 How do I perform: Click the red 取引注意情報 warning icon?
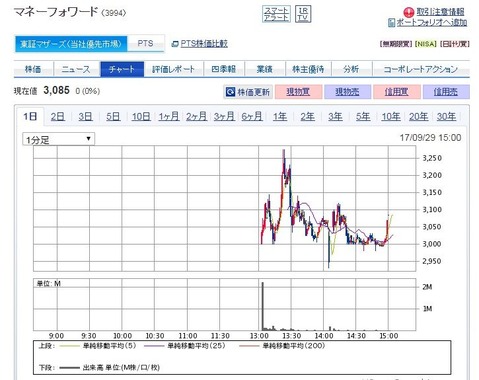pos(408,12)
